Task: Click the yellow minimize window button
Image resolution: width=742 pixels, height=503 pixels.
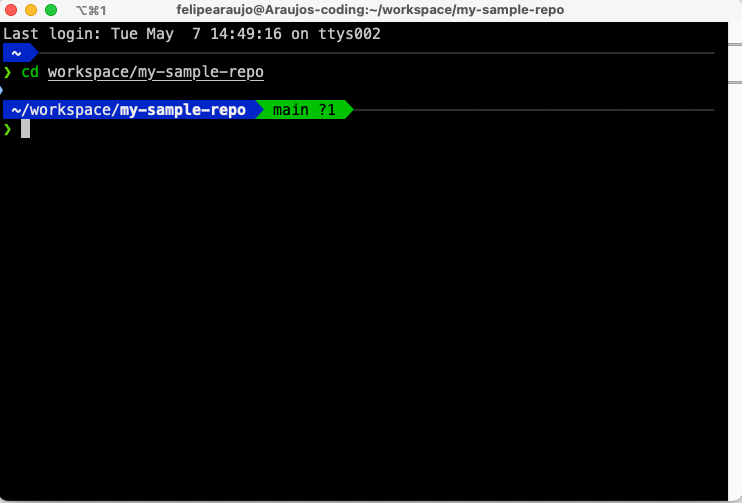Action: (32, 10)
